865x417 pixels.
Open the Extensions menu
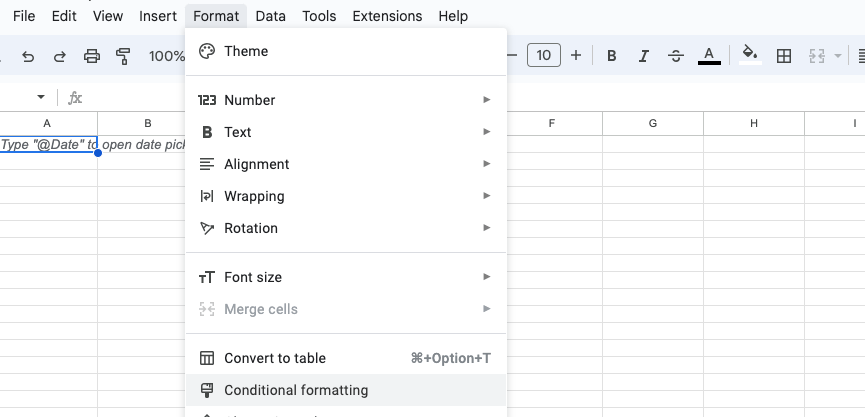coord(387,16)
